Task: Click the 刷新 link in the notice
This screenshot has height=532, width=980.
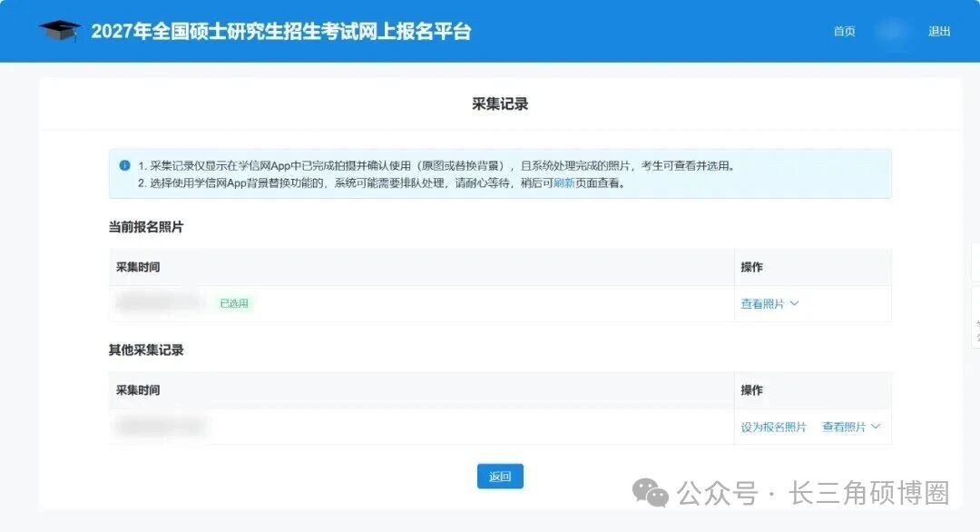Action: pyautogui.click(x=563, y=183)
